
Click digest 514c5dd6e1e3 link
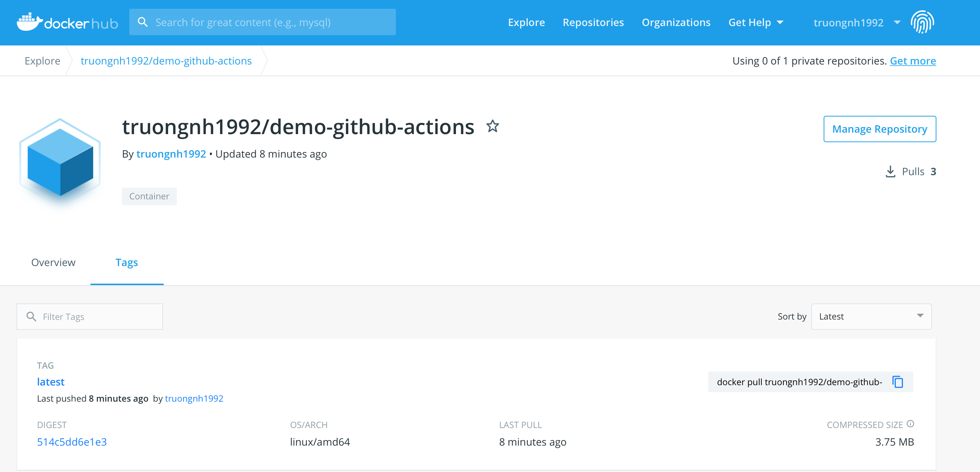point(72,442)
